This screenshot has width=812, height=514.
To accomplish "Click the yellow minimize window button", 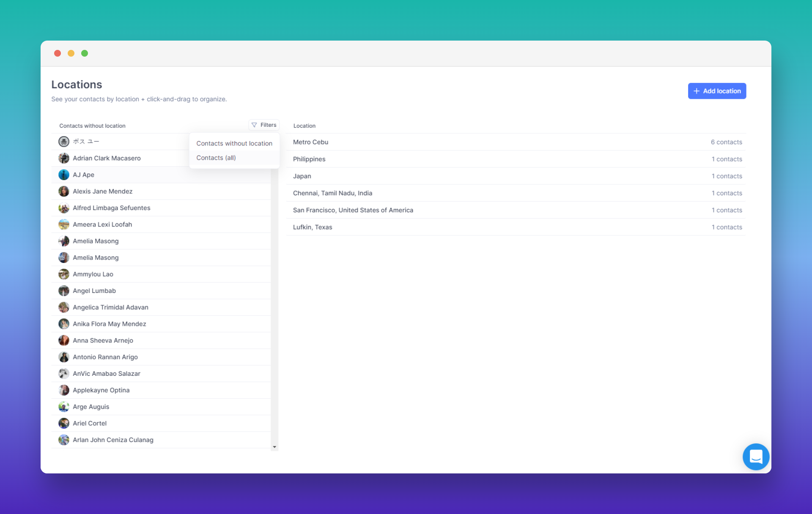I will [x=71, y=53].
